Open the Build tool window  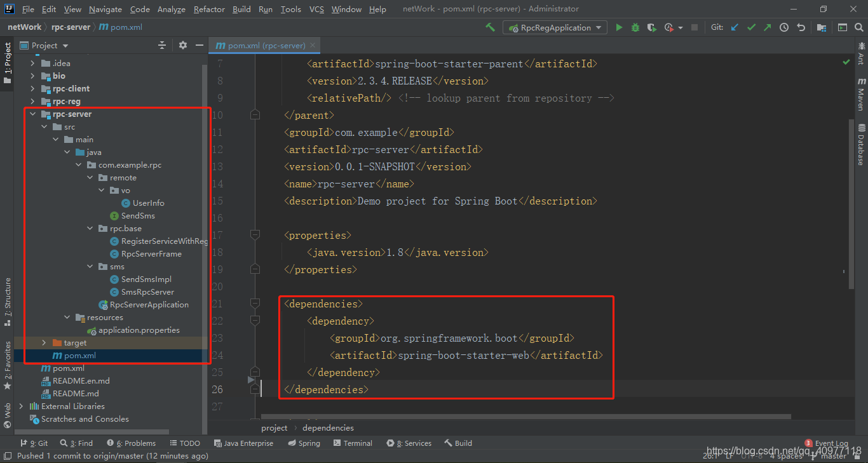pos(458,443)
